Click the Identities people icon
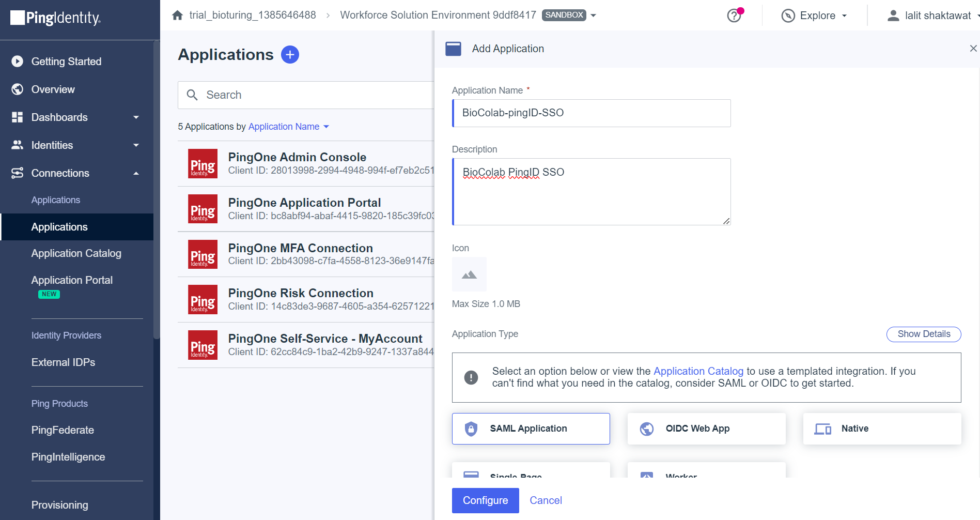Viewport: 980px width, 520px height. [x=18, y=145]
